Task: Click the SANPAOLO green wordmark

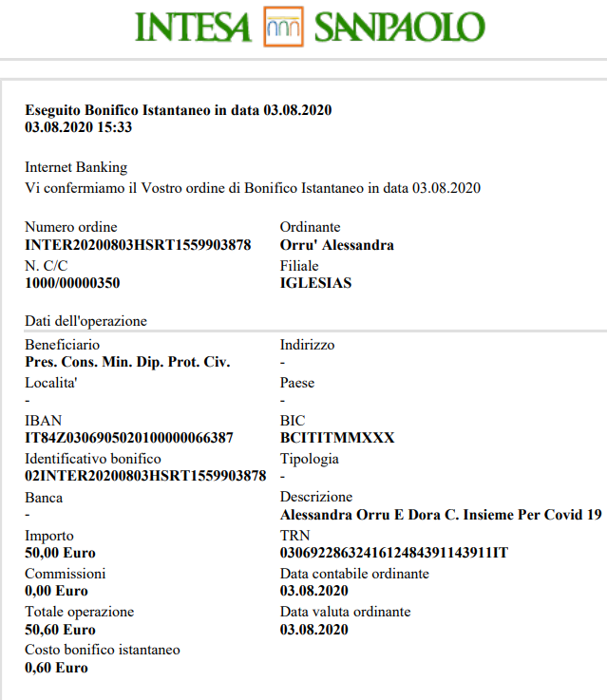Action: 400,28
